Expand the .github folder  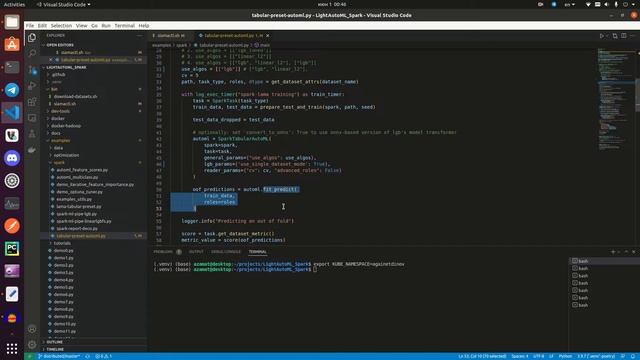58,75
